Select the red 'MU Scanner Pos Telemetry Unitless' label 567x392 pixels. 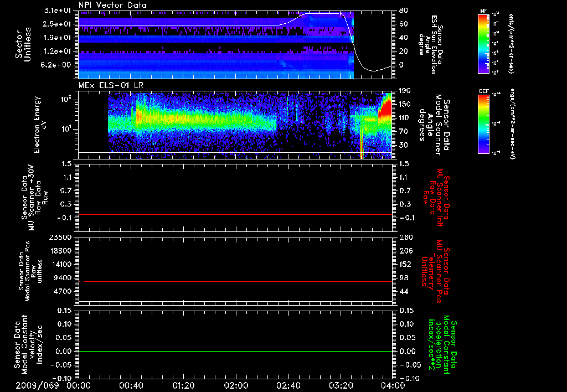[435, 271]
